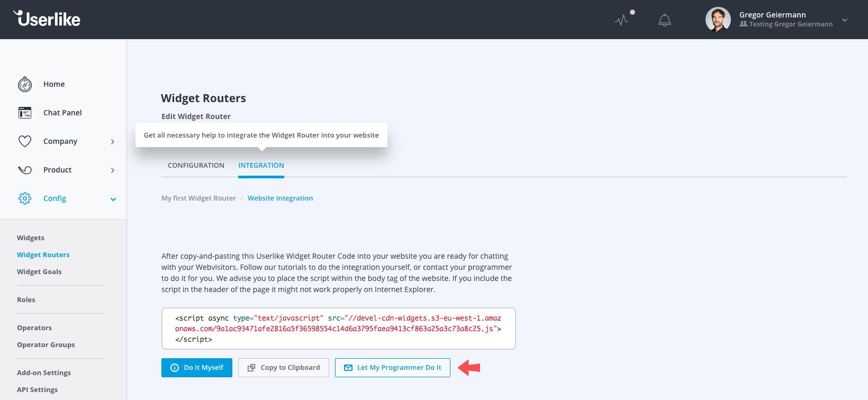Click the Userlike logo
The width and height of the screenshot is (868, 400).
47,19
